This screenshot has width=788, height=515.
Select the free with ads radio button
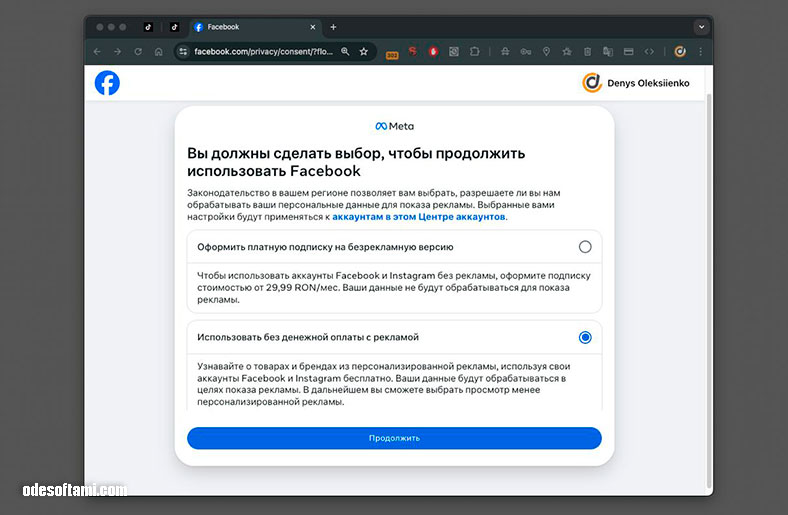585,337
